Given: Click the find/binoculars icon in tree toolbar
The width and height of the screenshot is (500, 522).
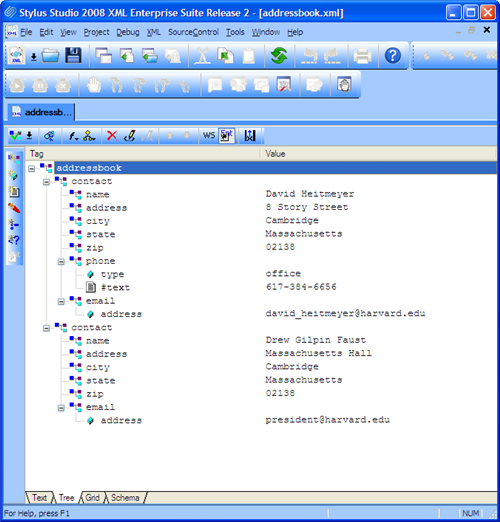Looking at the screenshot, I should tap(49, 136).
